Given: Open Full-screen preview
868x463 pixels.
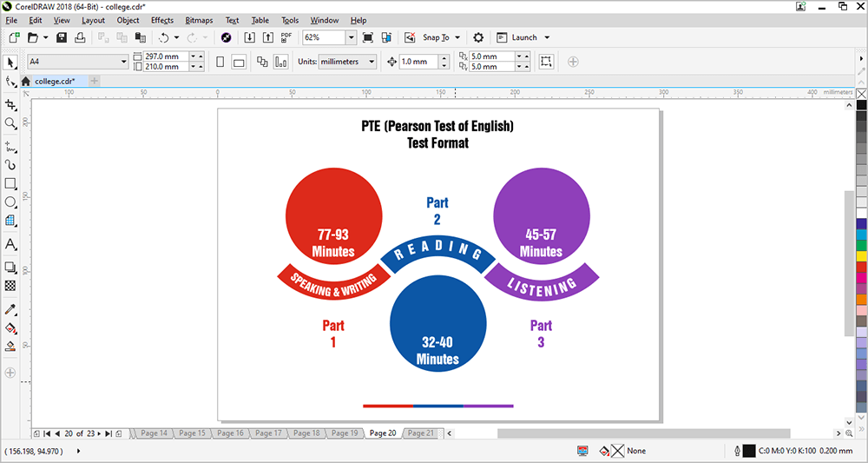Looking at the screenshot, I should 367,37.
